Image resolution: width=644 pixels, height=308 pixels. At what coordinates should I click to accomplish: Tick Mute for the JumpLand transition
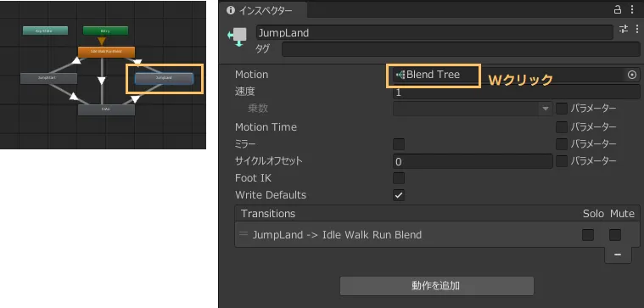[x=615, y=235]
